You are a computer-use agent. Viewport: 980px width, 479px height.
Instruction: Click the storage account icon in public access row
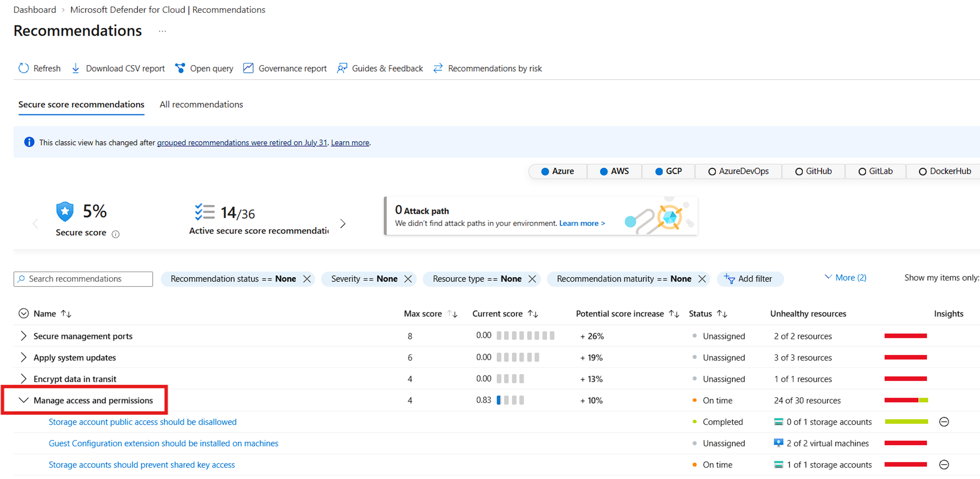[778, 421]
